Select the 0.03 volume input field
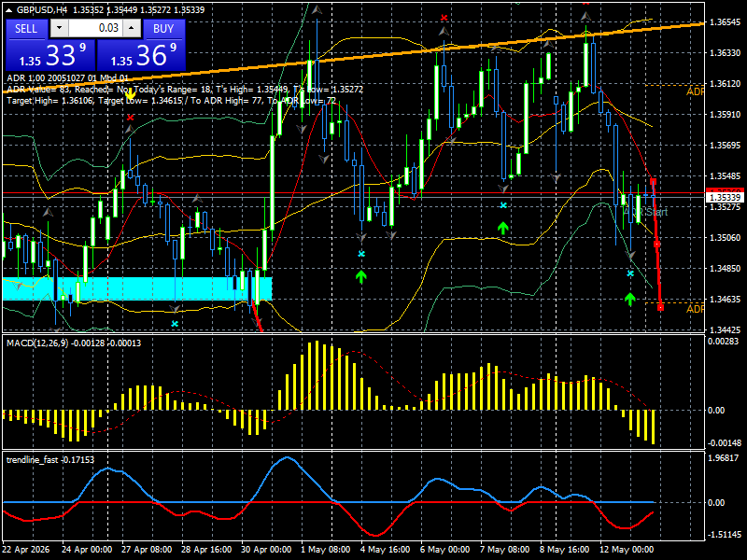 (x=95, y=28)
